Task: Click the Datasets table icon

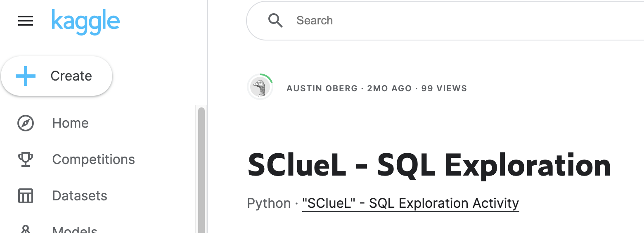Action: pyautogui.click(x=26, y=196)
